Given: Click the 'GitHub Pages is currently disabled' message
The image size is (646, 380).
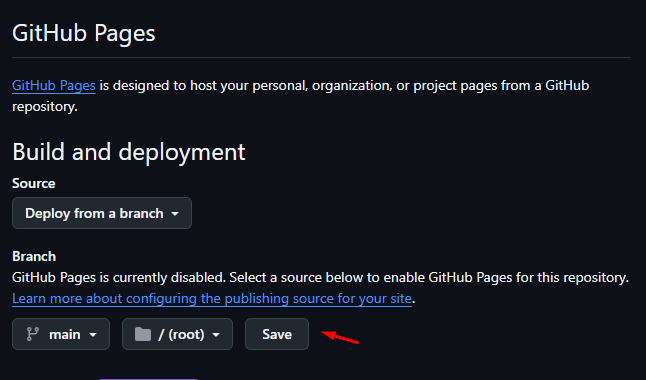Looking at the screenshot, I should pos(320,277).
